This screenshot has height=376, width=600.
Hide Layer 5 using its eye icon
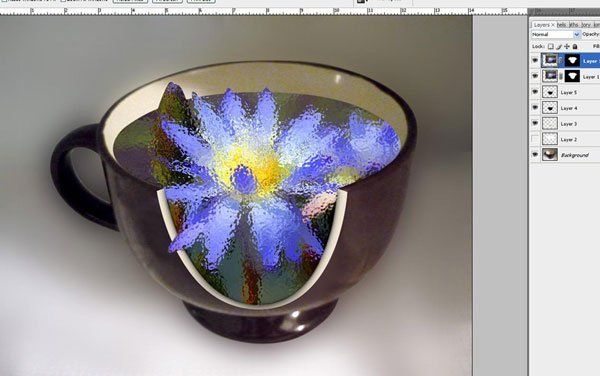point(535,92)
